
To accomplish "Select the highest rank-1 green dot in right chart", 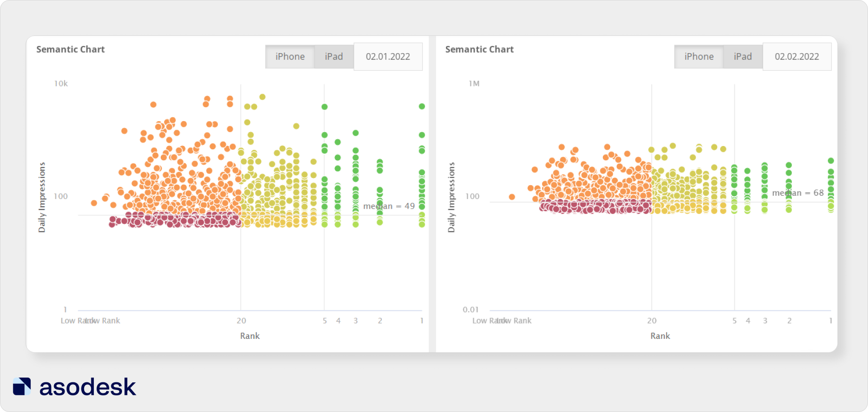I will 831,161.
